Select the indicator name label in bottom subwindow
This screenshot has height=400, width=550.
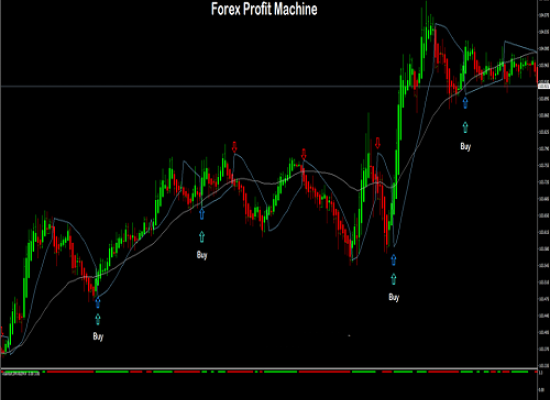tap(21, 374)
